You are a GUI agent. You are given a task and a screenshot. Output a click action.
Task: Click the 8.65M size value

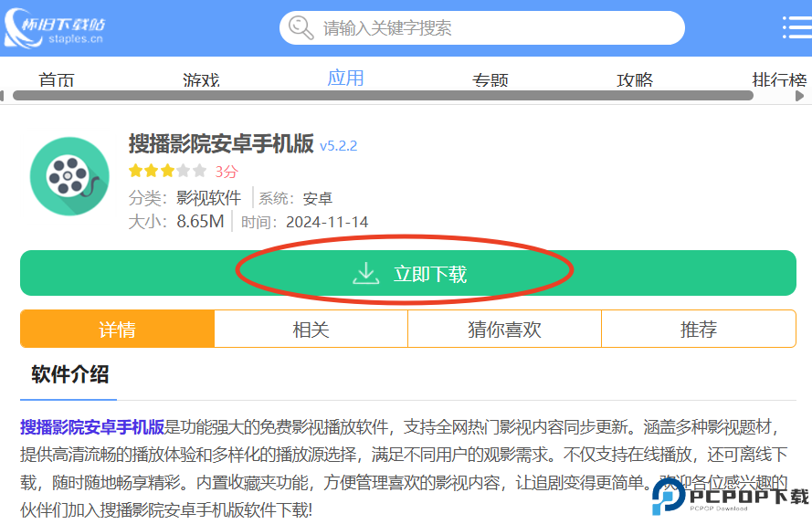click(x=200, y=222)
